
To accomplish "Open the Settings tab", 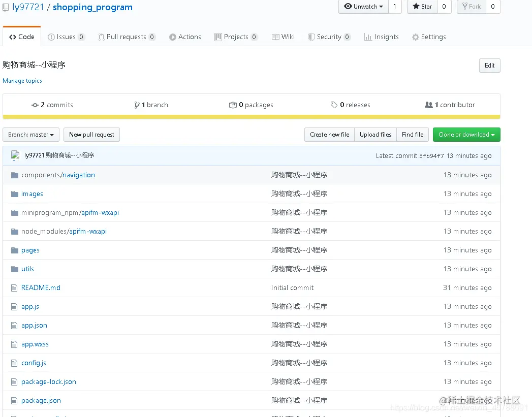I will point(429,37).
